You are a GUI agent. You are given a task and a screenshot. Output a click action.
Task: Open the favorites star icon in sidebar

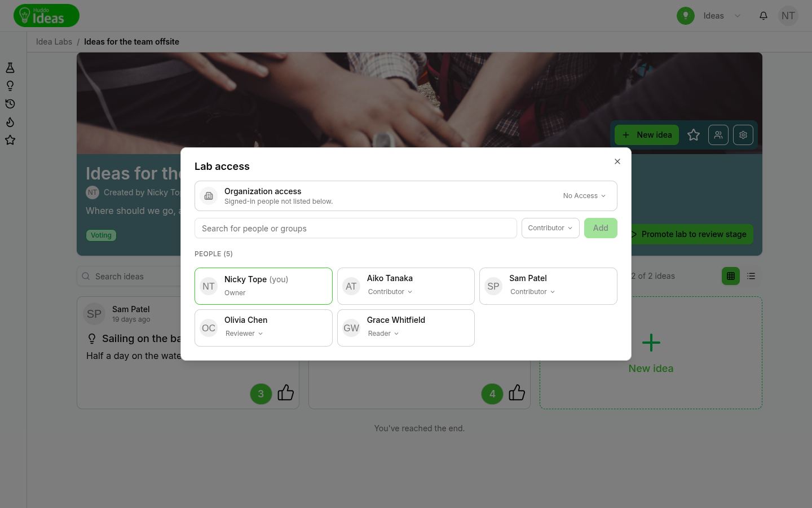coord(10,140)
